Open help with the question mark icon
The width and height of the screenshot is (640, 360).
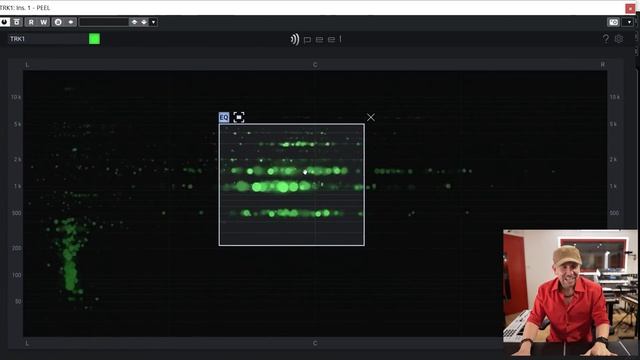(606, 39)
